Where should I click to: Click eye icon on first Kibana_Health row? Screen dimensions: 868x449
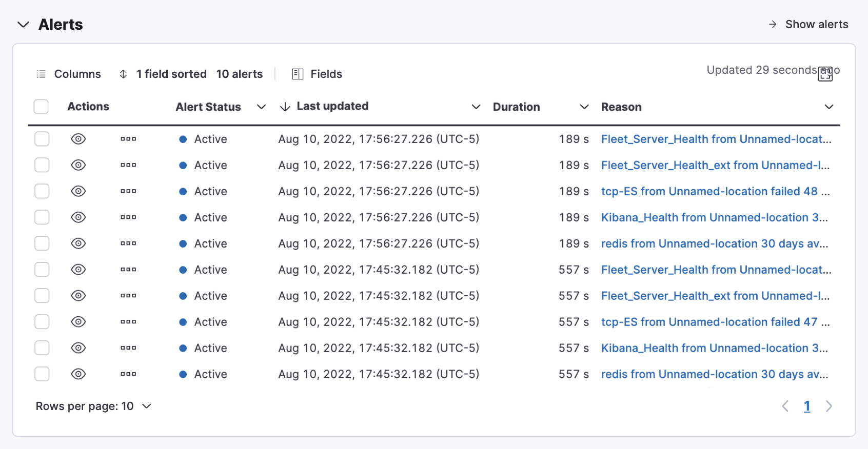(78, 217)
